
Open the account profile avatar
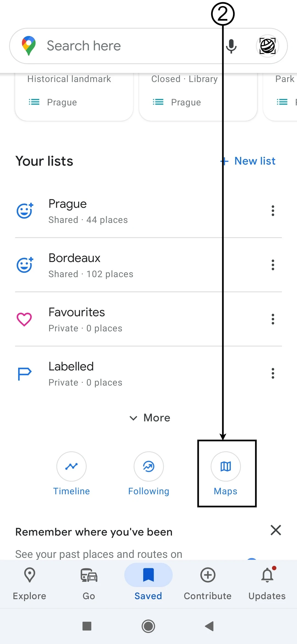click(268, 46)
